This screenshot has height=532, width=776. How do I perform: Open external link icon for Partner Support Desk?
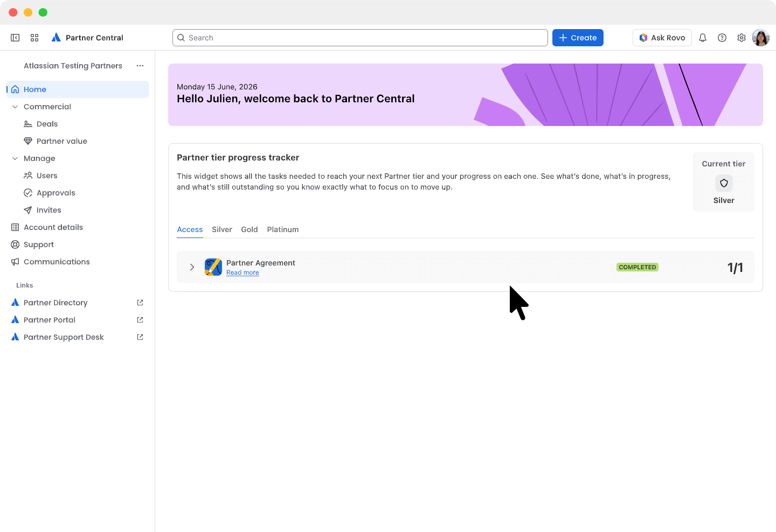click(140, 337)
